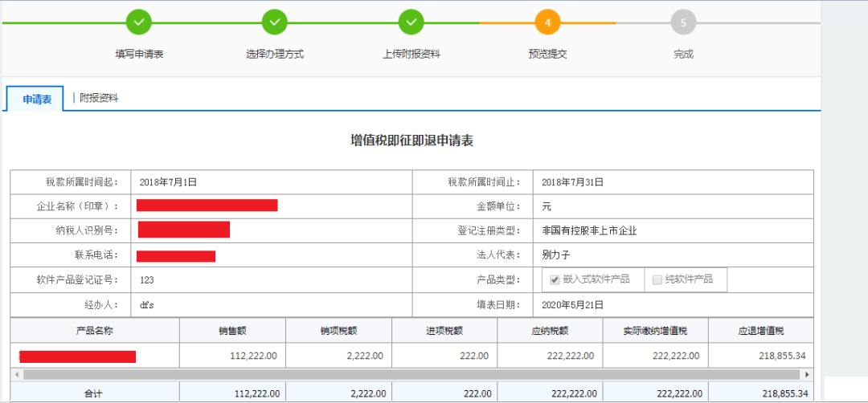Click the 选择办理方式 step label
The height and width of the screenshot is (403, 868).
point(275,55)
